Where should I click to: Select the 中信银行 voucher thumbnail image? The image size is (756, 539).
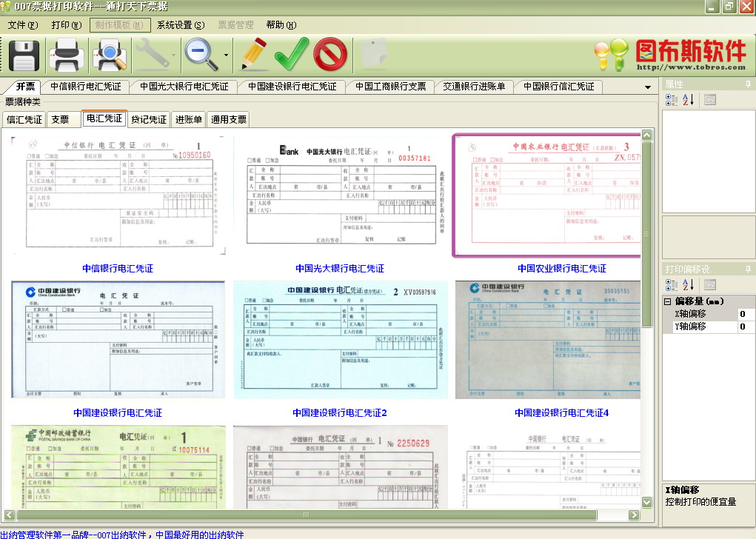[118, 195]
